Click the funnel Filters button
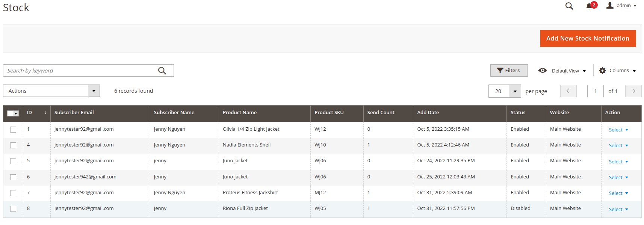 pos(509,71)
